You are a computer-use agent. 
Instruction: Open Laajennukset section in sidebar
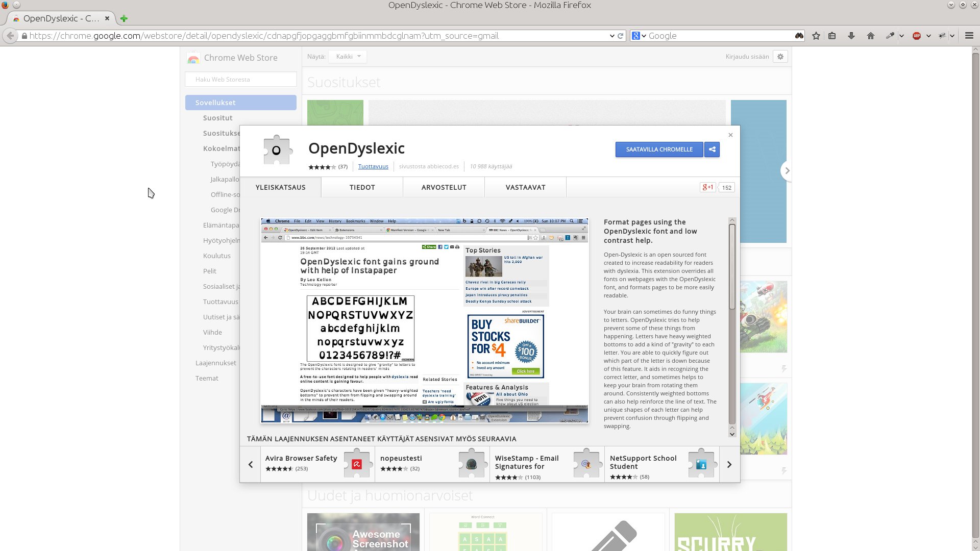216,363
